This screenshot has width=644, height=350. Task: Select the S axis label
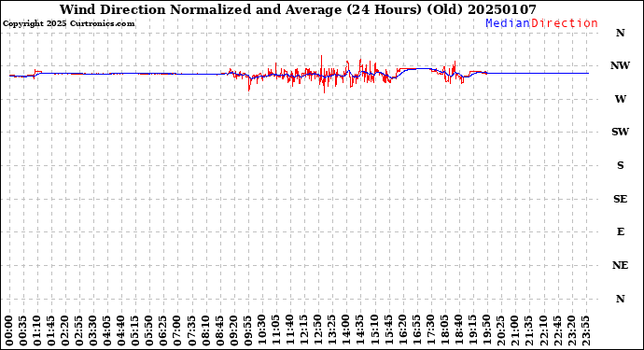(620, 165)
